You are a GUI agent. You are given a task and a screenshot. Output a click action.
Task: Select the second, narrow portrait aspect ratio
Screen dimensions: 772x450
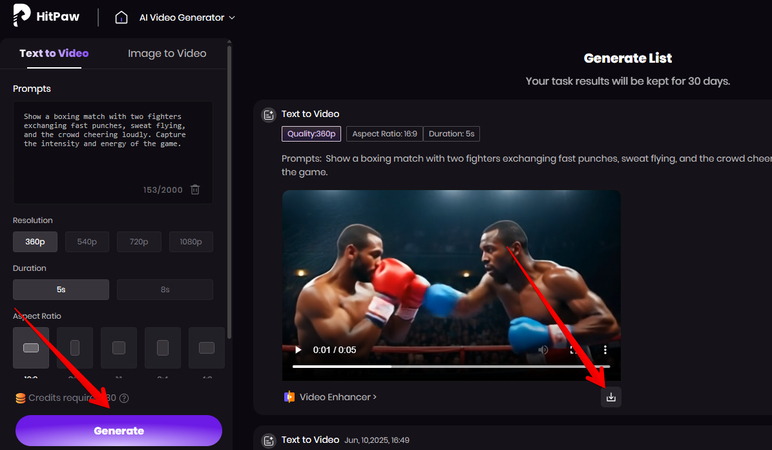click(75, 348)
